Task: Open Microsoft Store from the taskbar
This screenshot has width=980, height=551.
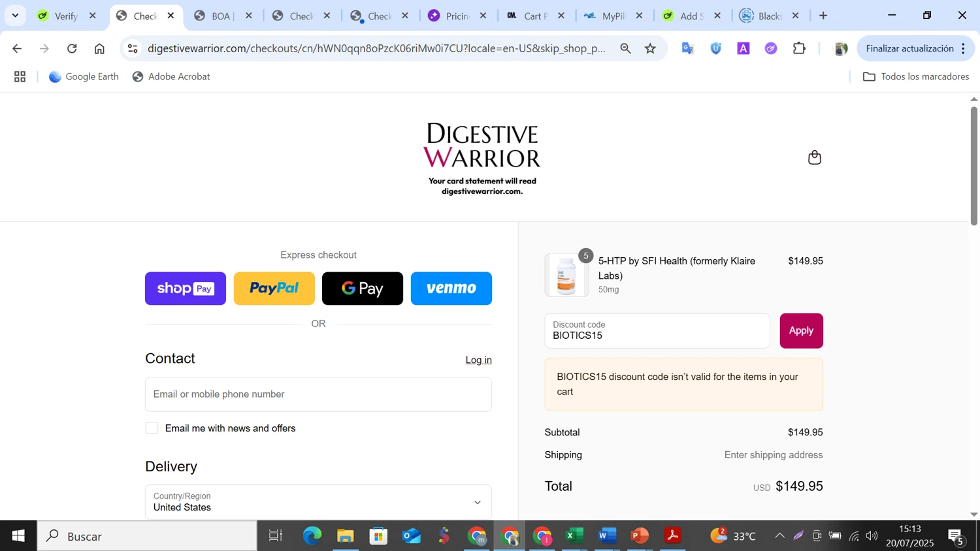Action: [378, 536]
